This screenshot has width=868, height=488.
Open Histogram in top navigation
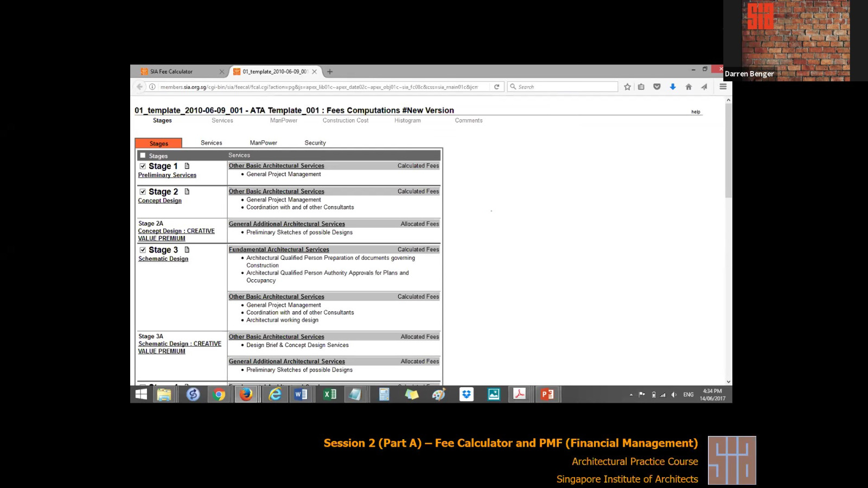point(407,120)
